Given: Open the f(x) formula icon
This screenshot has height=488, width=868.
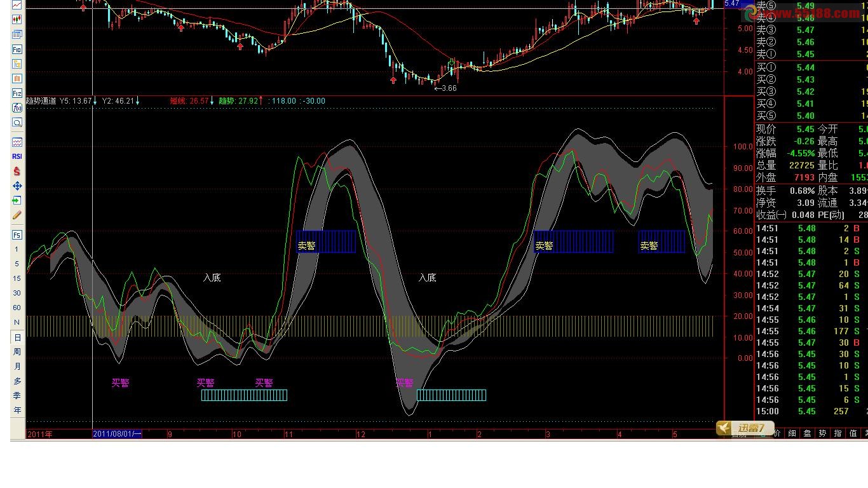Looking at the screenshot, I should point(17,107).
